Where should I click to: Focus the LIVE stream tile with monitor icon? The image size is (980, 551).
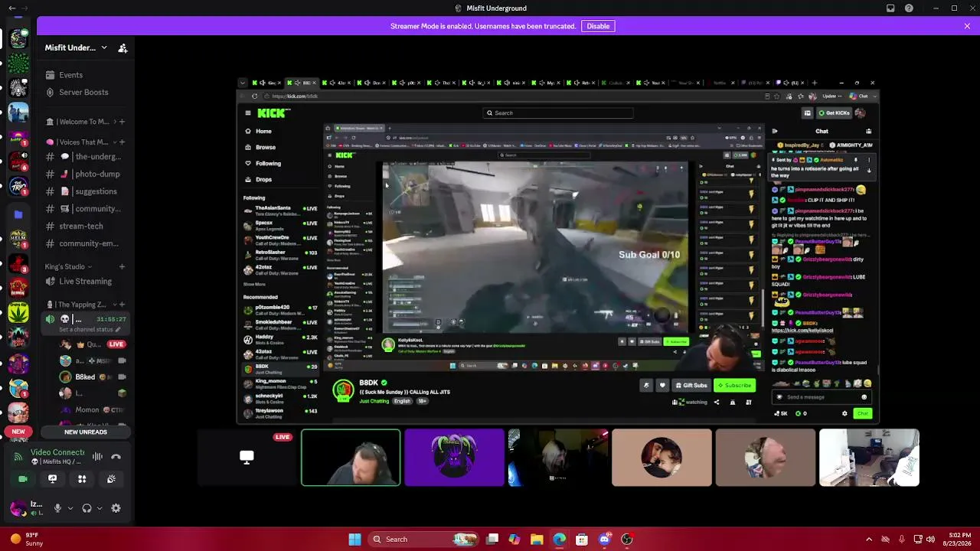(247, 458)
